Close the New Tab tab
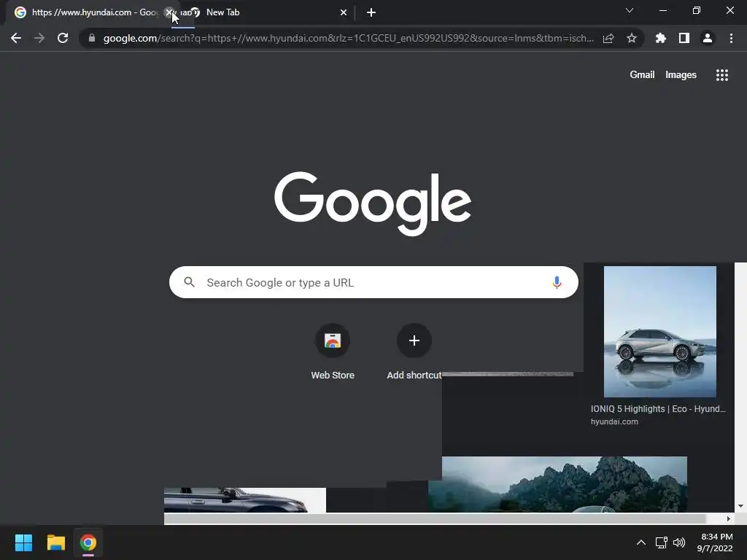 click(344, 12)
